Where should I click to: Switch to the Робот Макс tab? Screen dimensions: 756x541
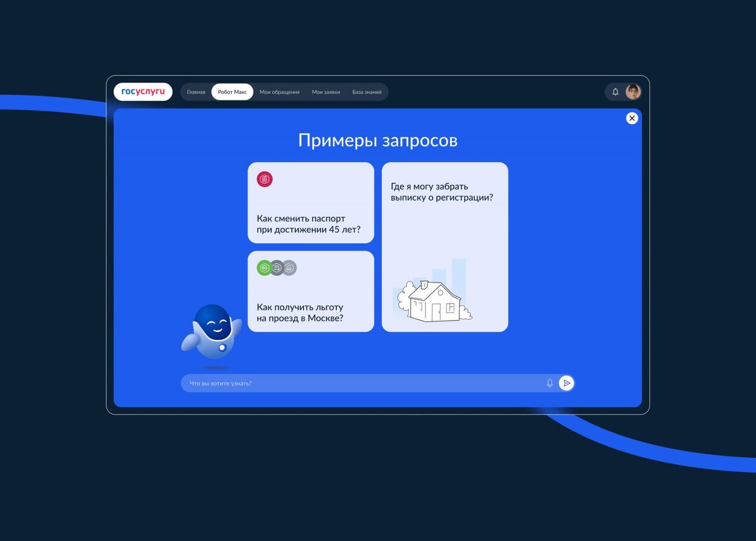click(232, 91)
